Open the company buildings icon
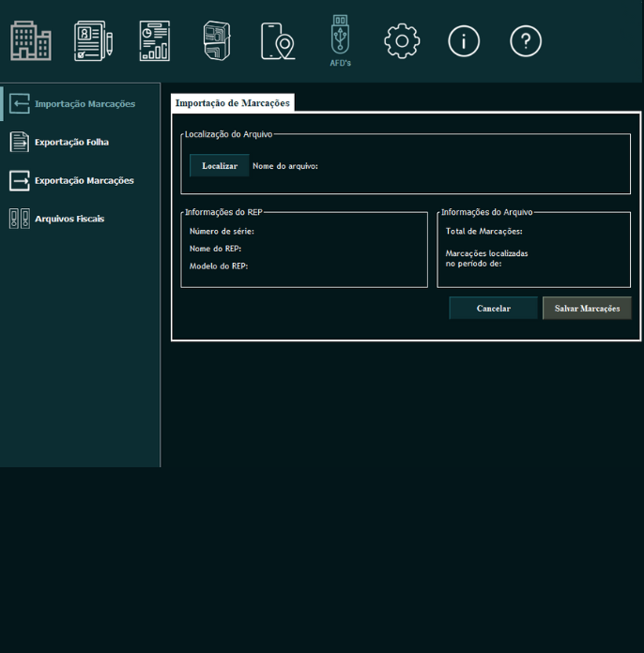This screenshot has height=653, width=644. click(x=31, y=41)
